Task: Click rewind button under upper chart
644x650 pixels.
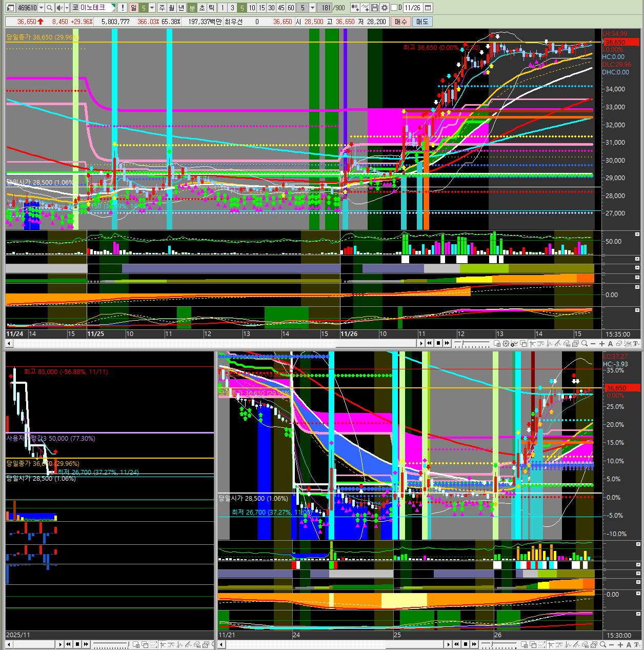Action: point(429,344)
